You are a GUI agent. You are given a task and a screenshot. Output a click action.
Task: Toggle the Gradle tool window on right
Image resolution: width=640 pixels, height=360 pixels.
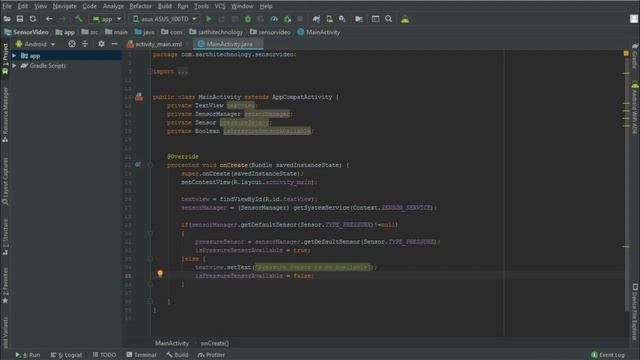point(635,56)
